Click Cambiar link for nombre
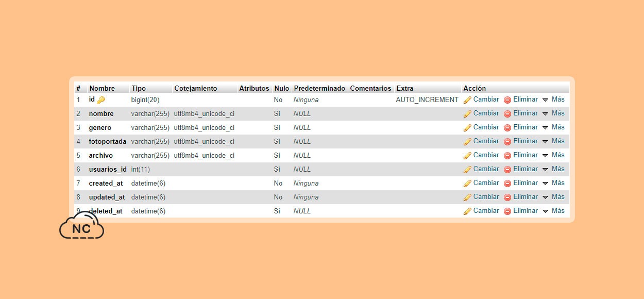Image resolution: width=644 pixels, height=299 pixels. tap(486, 113)
